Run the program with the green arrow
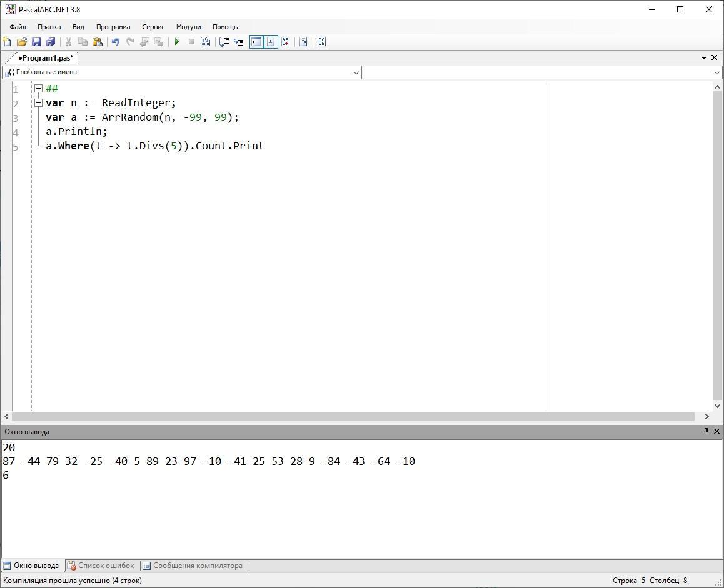Screen dimensions: 724x588 tap(177, 42)
